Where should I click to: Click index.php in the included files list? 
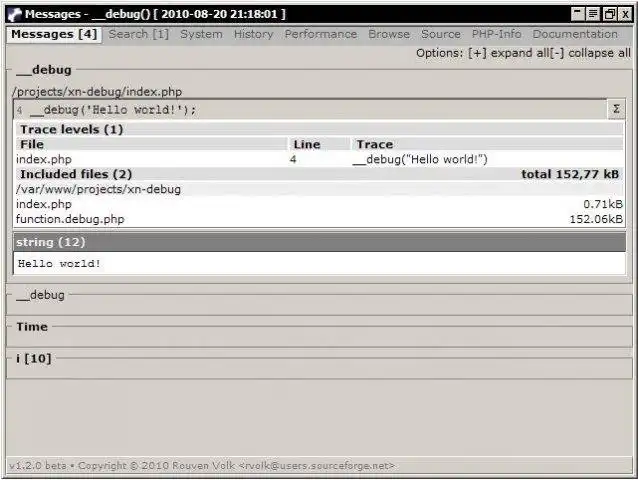click(44, 204)
